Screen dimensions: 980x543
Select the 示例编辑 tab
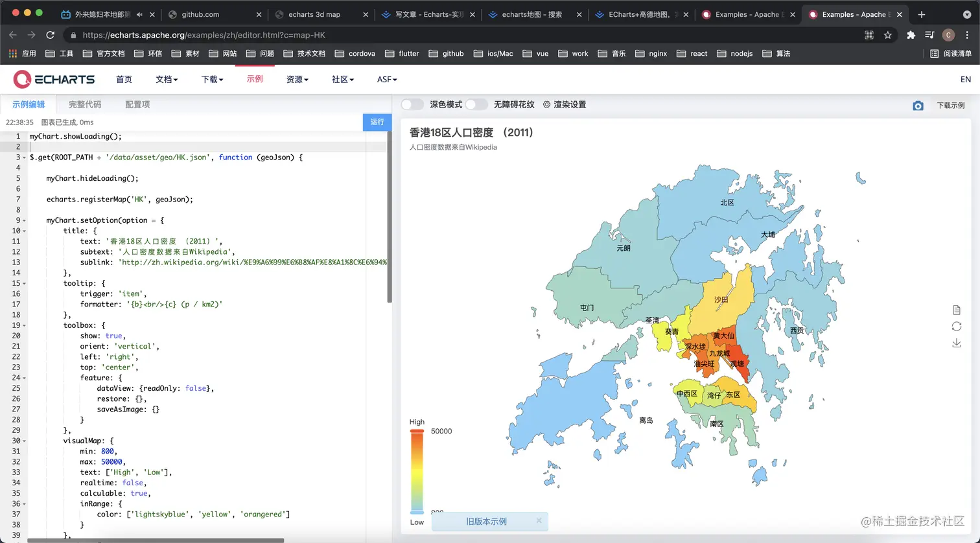(x=29, y=104)
